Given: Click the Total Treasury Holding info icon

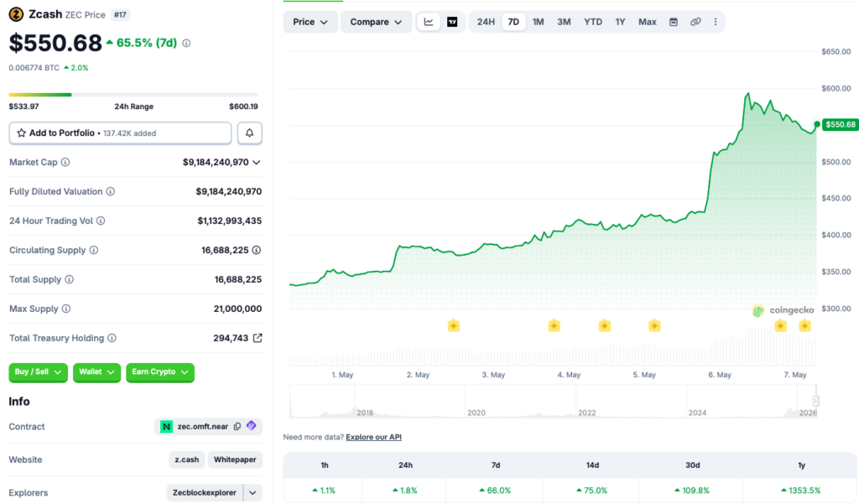Looking at the screenshot, I should (x=112, y=338).
